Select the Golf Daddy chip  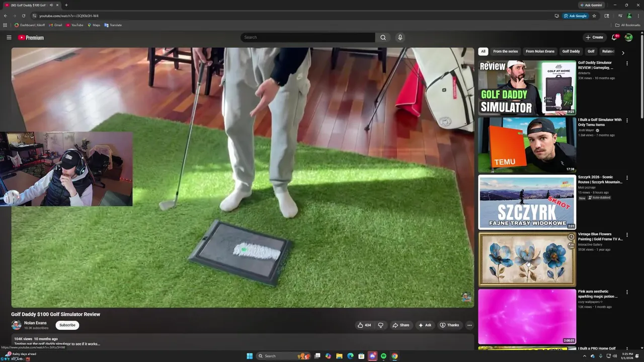coord(571,51)
